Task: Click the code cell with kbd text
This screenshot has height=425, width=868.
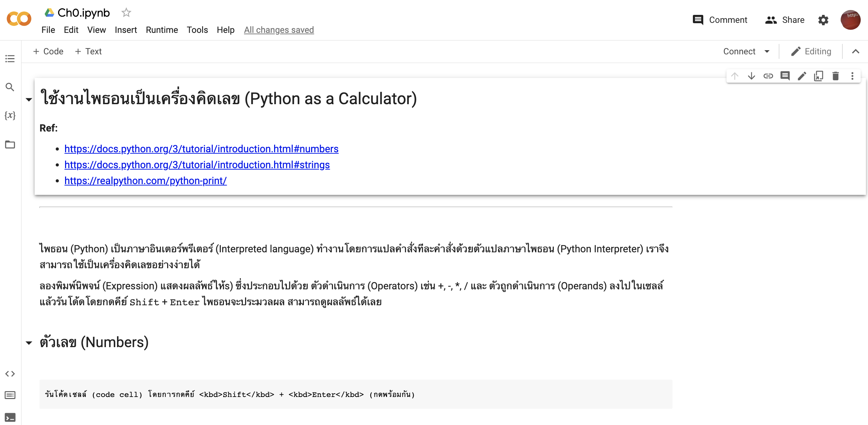Action: click(x=355, y=395)
